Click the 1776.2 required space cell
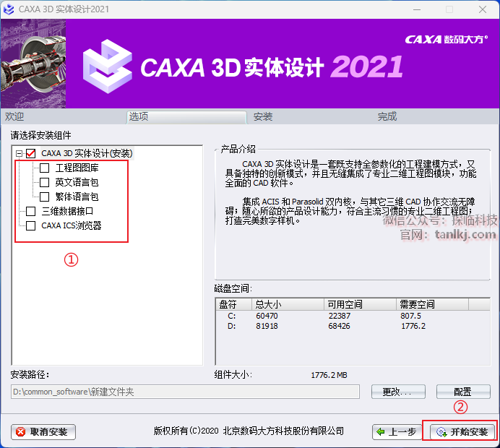This screenshot has height=448, width=500. coord(413,326)
